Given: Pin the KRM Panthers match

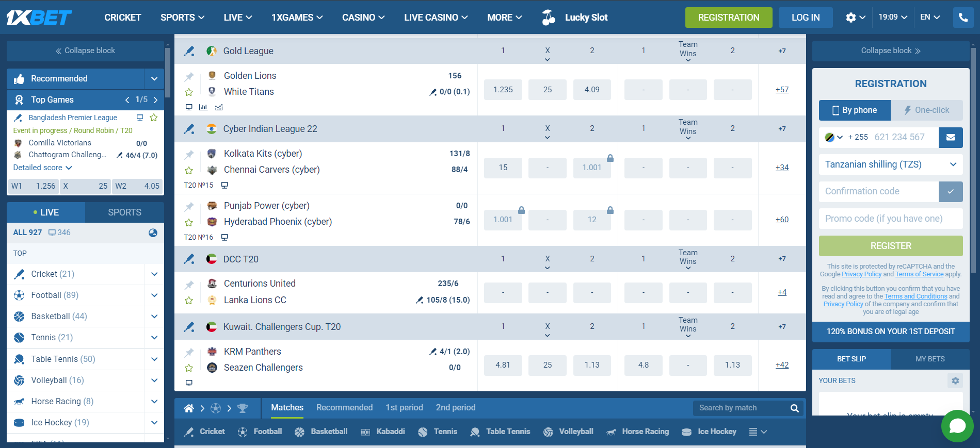Looking at the screenshot, I should click(x=189, y=352).
